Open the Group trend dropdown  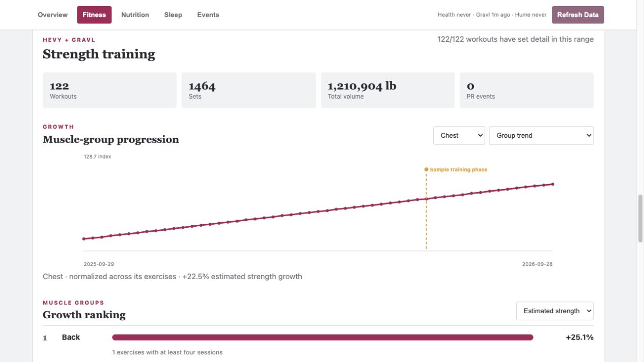541,136
